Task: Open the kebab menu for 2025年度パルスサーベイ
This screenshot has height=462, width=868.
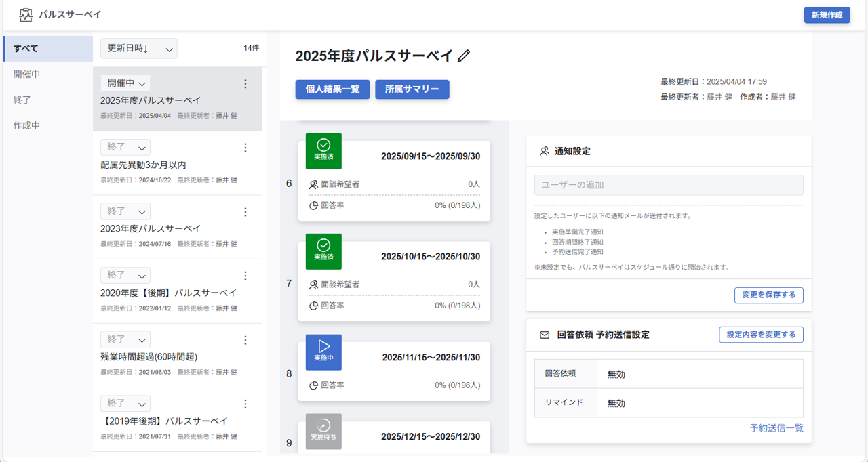Action: pos(245,83)
